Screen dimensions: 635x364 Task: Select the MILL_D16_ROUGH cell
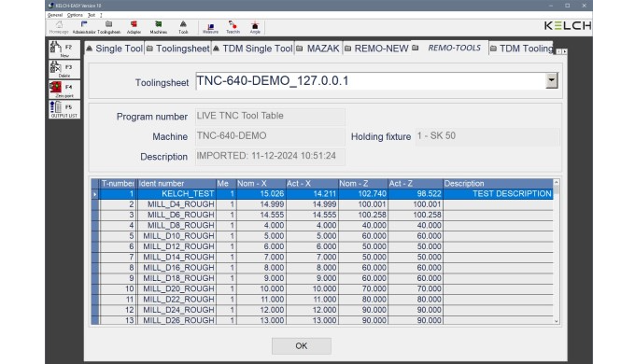[x=176, y=268]
